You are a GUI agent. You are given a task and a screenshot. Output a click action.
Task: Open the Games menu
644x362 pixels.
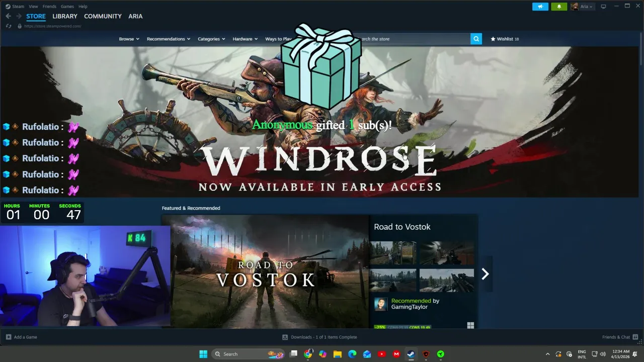click(67, 7)
